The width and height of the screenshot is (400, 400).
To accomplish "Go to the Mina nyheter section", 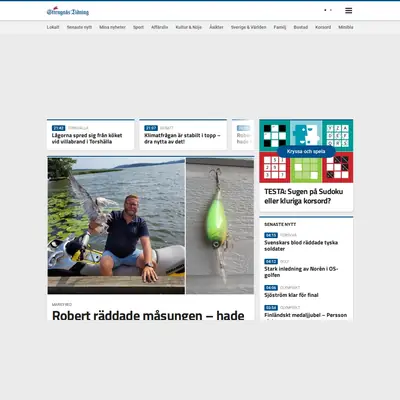I will [112, 27].
